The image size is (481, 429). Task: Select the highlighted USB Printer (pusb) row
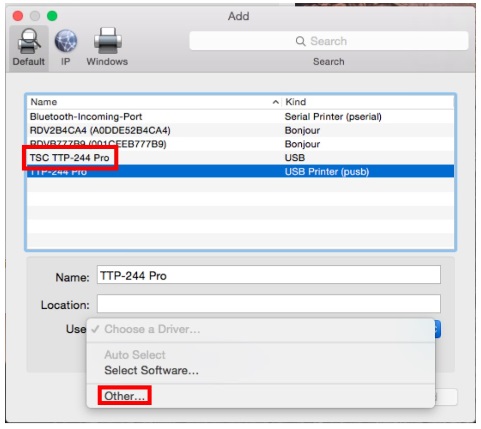240,171
